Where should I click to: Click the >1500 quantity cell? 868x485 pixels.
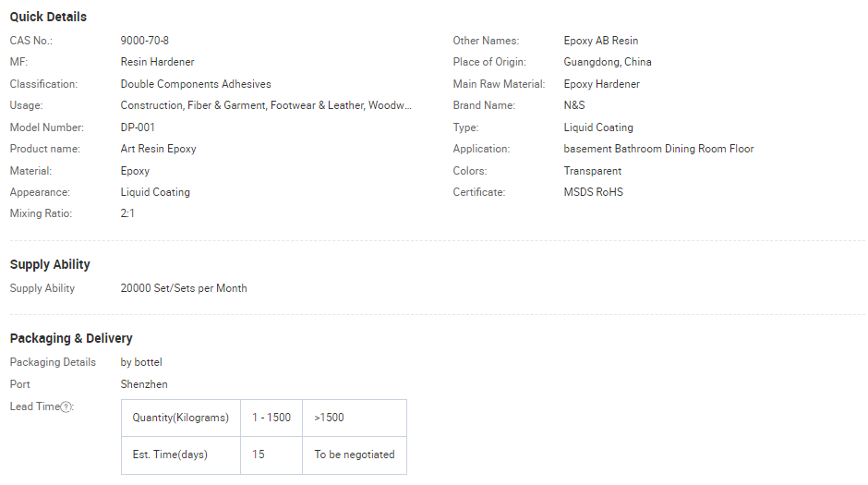pos(329,418)
